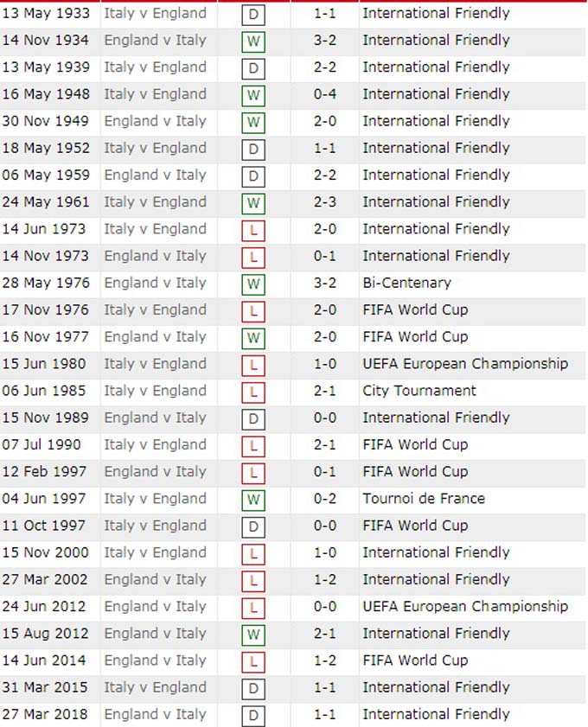This screenshot has height=727, width=588.
Task: Select the L badge on the 14 Jun 1973 row
Action: point(253,230)
